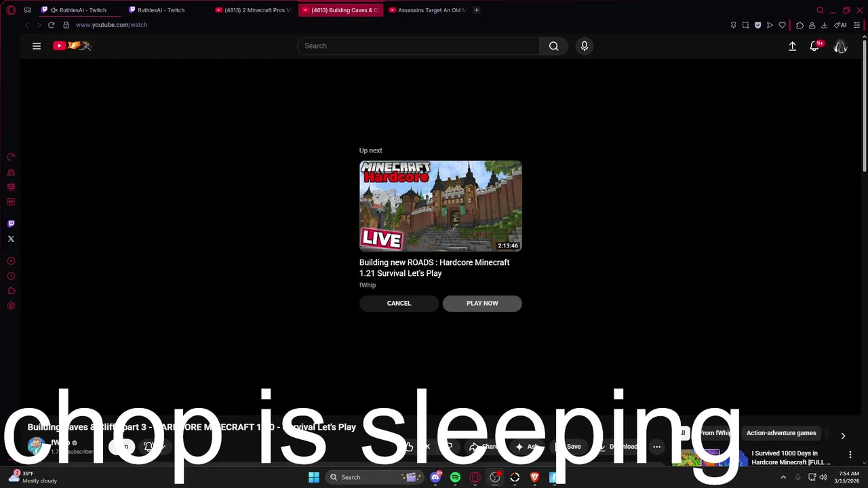Open the fWhip channel under Up next

(368, 285)
